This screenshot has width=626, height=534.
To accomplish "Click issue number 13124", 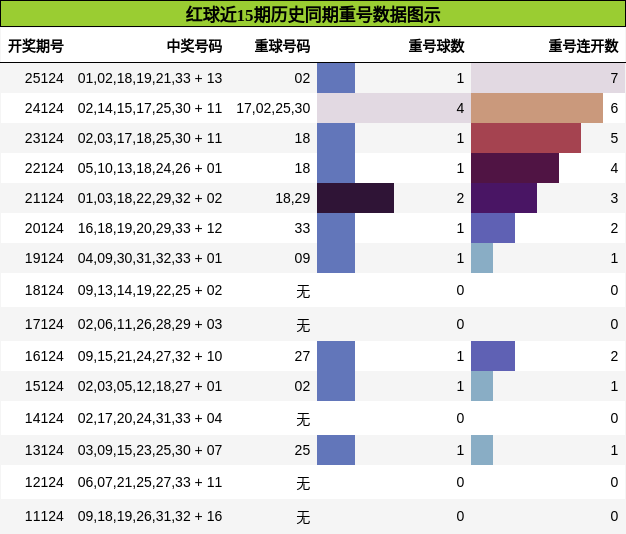I will pyautogui.click(x=44, y=450).
